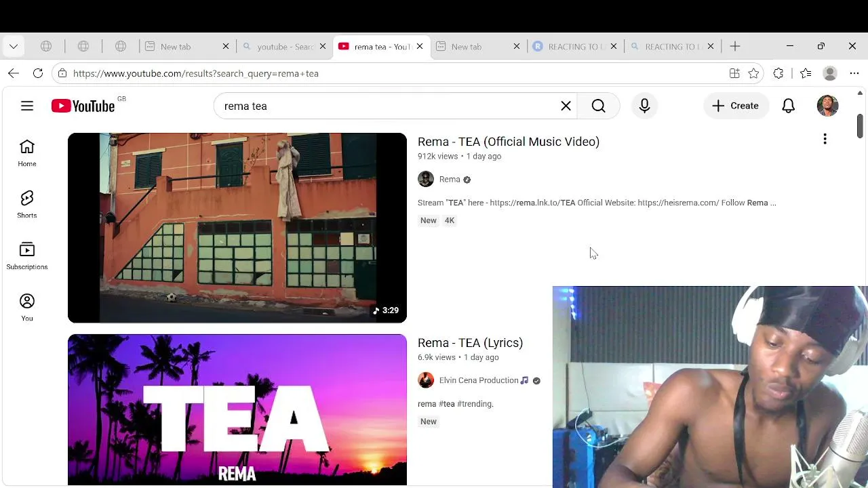Open the "Rema - TEA (Official Music Video)" title
The width and height of the screenshot is (868, 488).
pyautogui.click(x=509, y=142)
